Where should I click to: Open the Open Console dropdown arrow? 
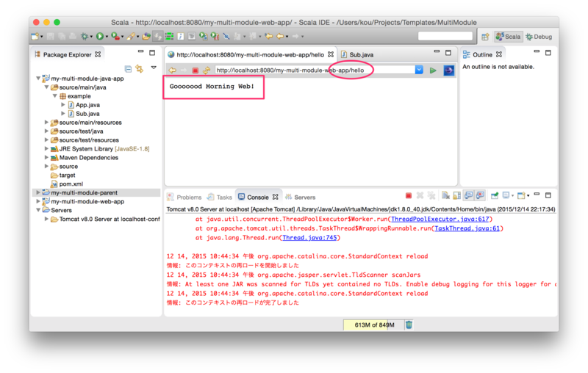tap(528, 195)
